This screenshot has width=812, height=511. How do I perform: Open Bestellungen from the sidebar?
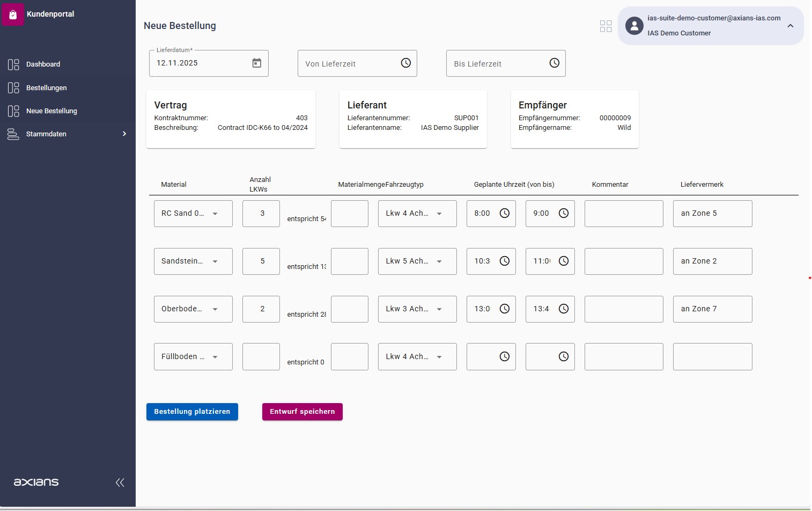[46, 88]
